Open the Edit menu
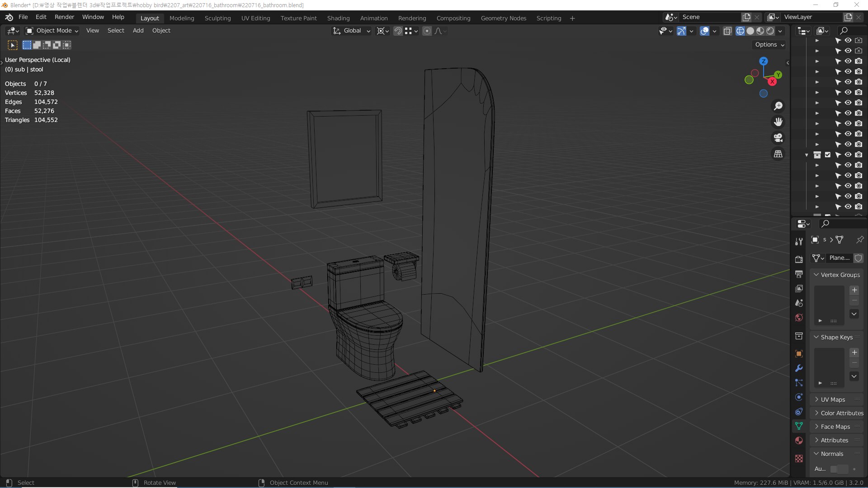Screen dimensions: 868x488 [x=41, y=17]
